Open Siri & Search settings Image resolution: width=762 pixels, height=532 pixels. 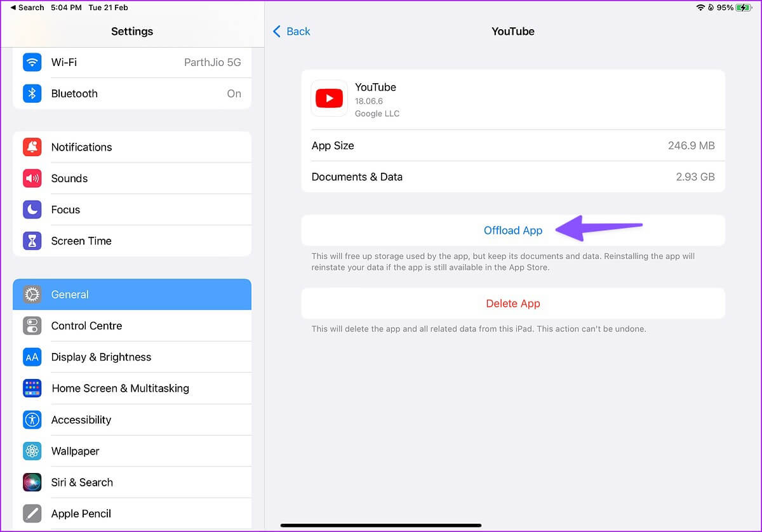click(x=132, y=482)
